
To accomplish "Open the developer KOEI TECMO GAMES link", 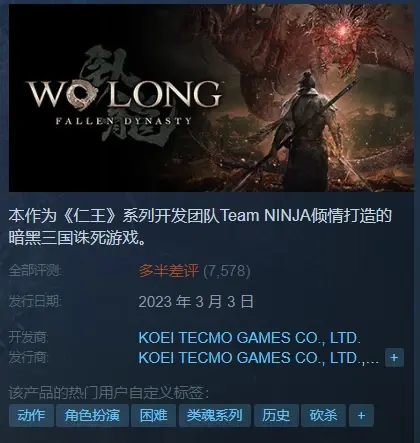I will 249,338.
